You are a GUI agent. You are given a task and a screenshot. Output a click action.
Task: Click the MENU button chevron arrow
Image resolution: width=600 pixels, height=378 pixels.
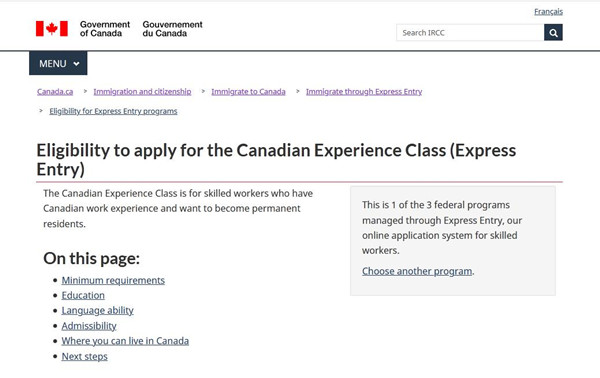77,64
